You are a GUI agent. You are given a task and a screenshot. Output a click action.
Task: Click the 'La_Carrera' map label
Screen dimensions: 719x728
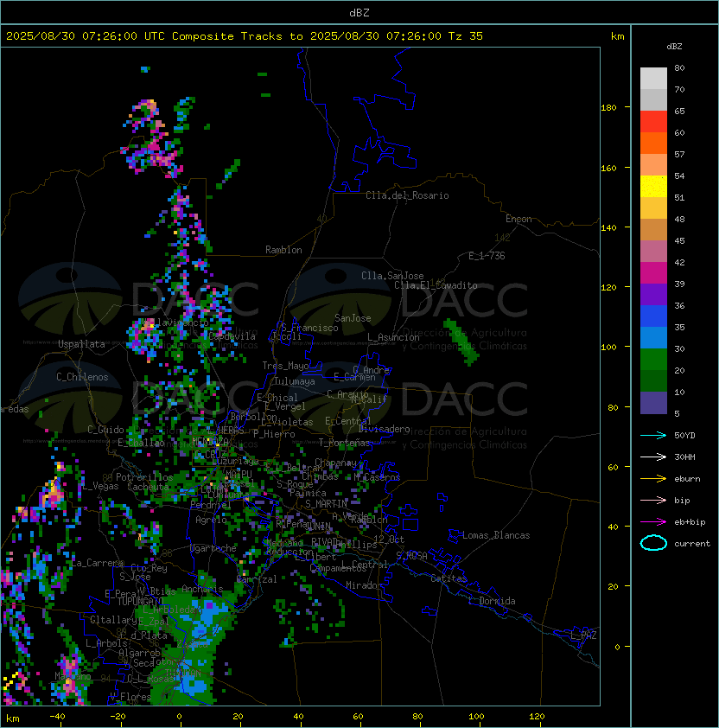[98, 563]
